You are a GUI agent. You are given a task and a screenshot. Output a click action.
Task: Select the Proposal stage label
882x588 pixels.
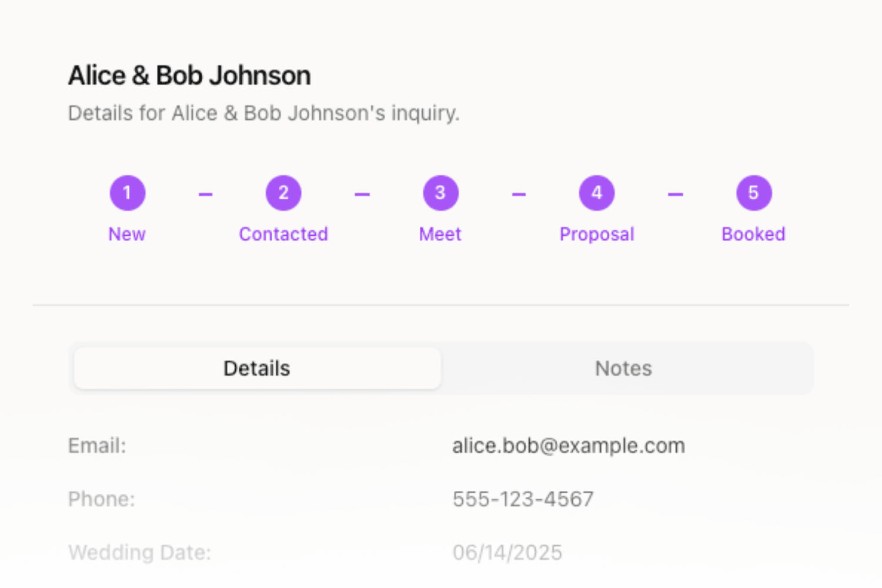tap(597, 234)
